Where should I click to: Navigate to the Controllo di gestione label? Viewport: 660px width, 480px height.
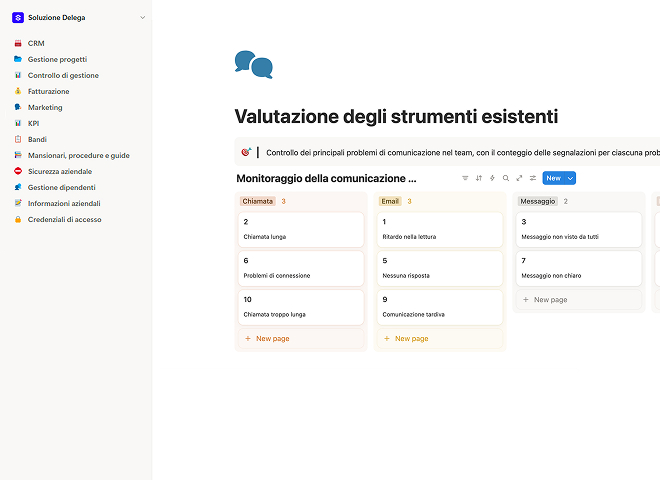click(63, 75)
